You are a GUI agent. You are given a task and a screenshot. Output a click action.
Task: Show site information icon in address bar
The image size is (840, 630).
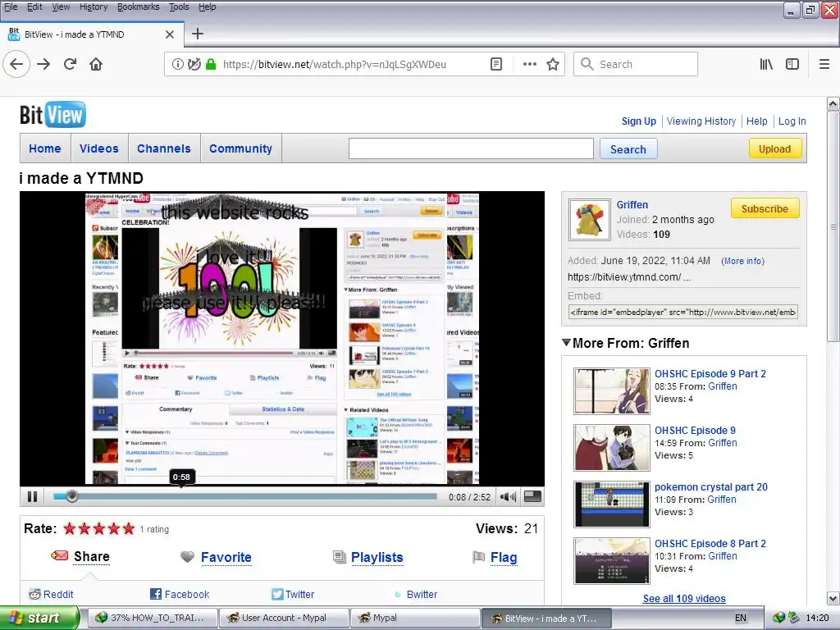point(178,64)
